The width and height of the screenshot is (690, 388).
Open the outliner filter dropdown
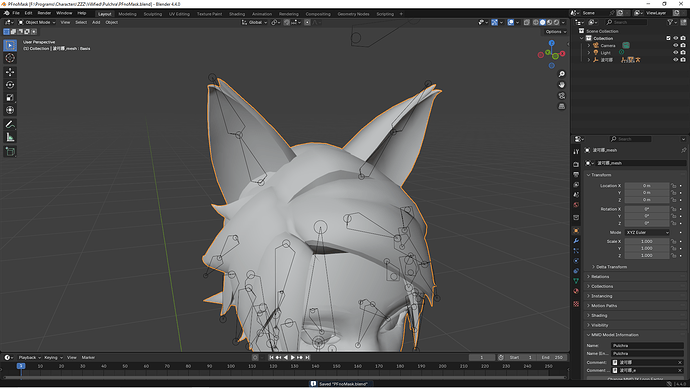tap(672, 22)
